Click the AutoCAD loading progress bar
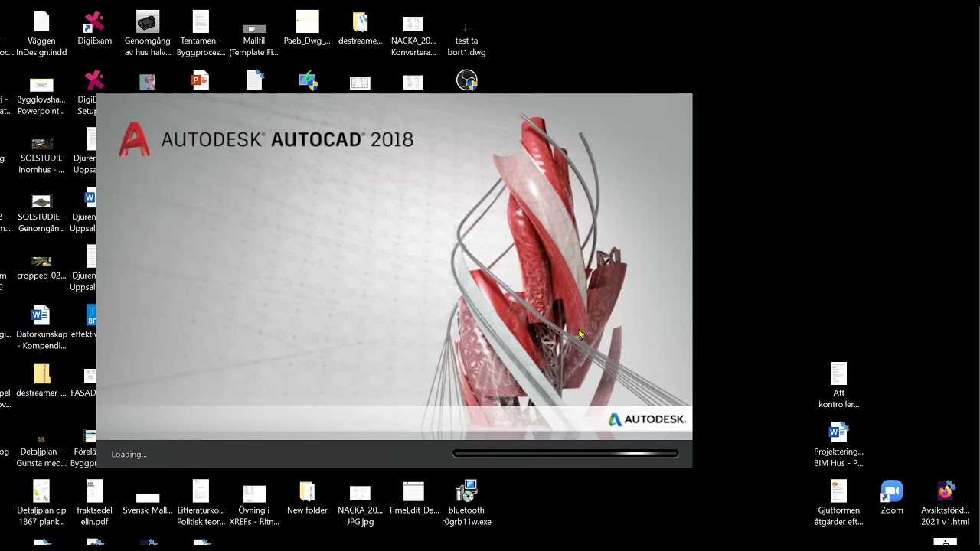Screen dimensions: 980x551 pyautogui.click(x=565, y=454)
